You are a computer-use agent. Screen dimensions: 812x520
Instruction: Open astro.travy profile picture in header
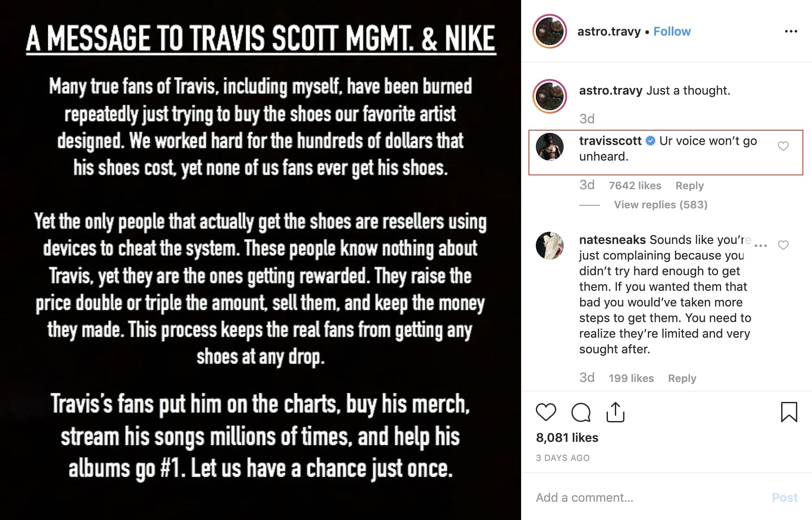pos(550,31)
